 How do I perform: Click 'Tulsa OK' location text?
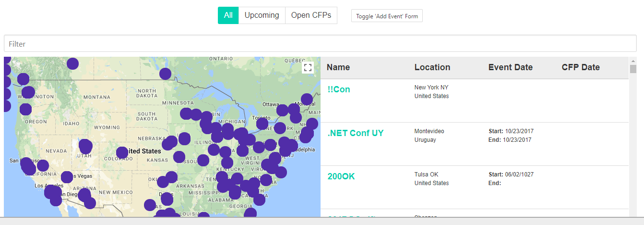(426, 175)
